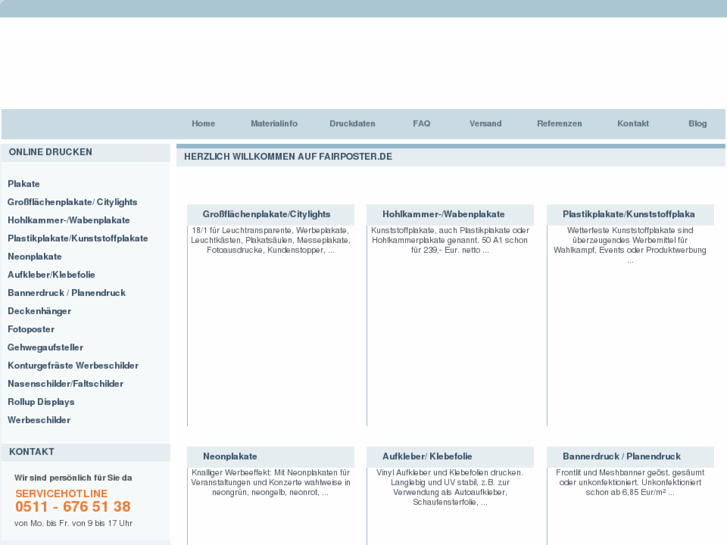Open the Home navigation tab

pyautogui.click(x=203, y=124)
